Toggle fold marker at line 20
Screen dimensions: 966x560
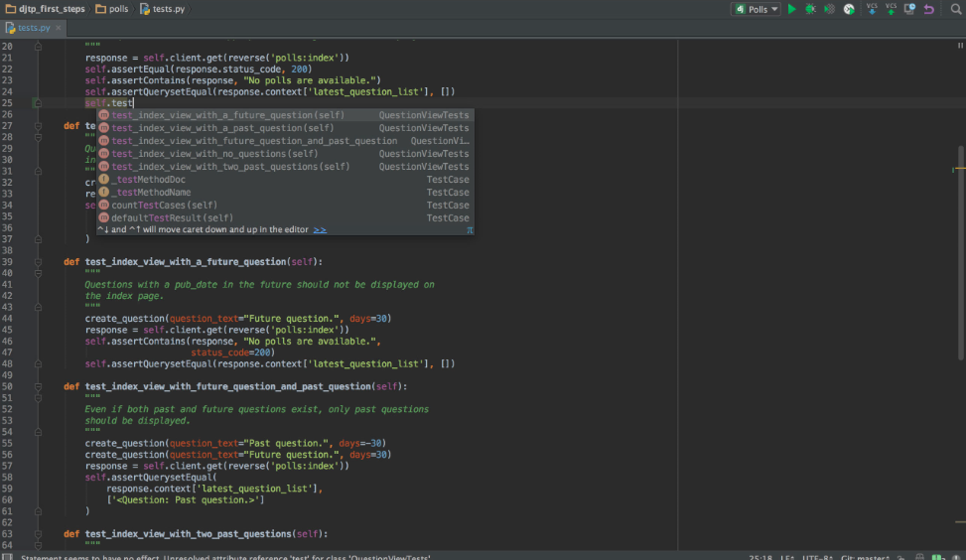click(x=38, y=47)
